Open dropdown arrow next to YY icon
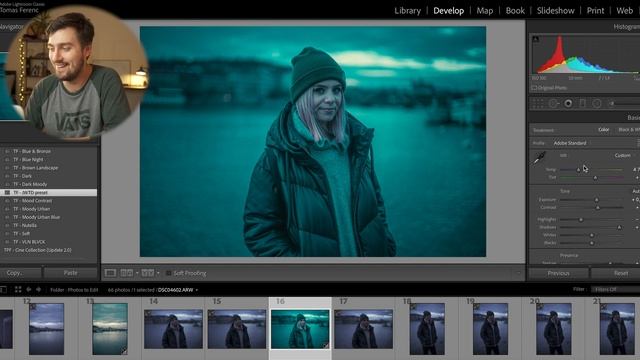 pos(158,273)
